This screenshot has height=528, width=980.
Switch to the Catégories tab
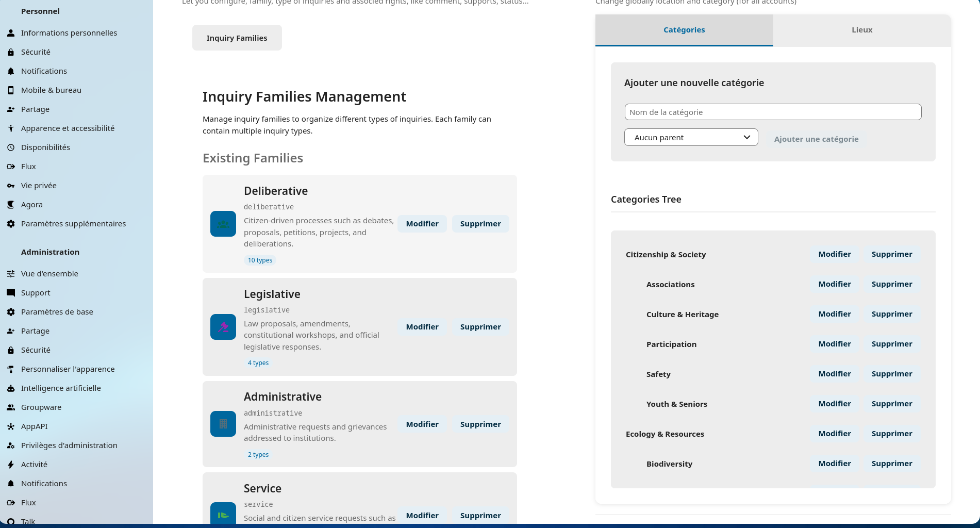pyautogui.click(x=684, y=30)
